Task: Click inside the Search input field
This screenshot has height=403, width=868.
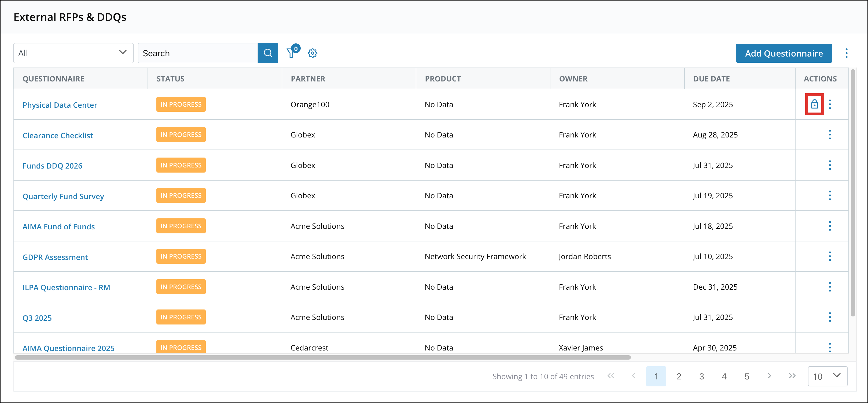Action: [196, 53]
